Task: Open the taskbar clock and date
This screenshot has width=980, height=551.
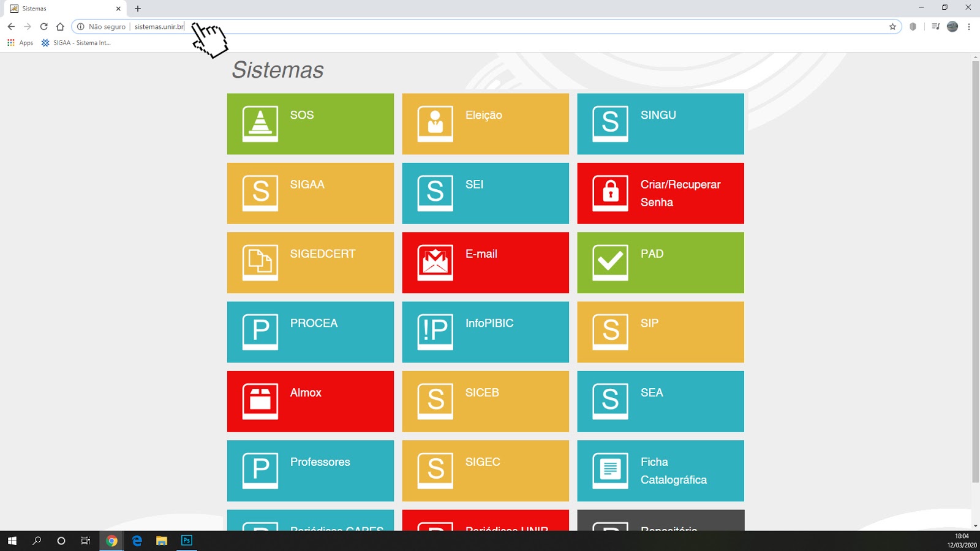Action: point(962,541)
